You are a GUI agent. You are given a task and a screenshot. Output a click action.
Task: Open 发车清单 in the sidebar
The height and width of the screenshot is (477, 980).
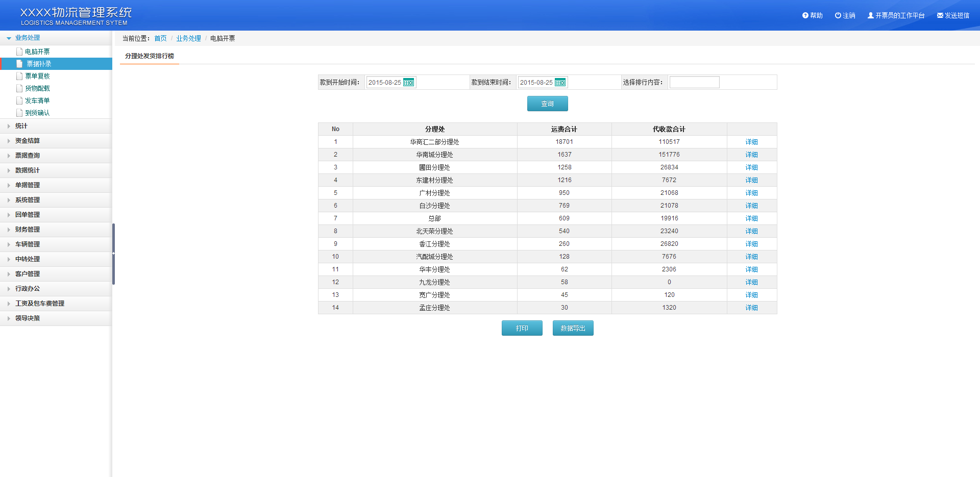[37, 101]
